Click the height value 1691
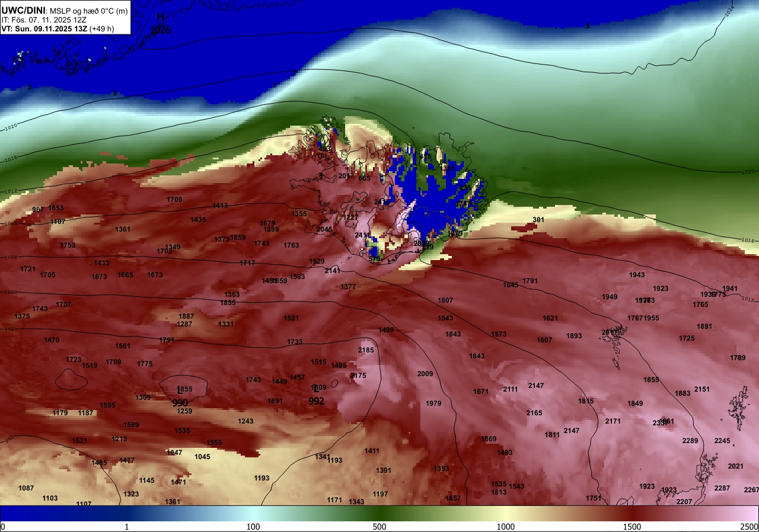The width and height of the screenshot is (759, 532). point(275,401)
